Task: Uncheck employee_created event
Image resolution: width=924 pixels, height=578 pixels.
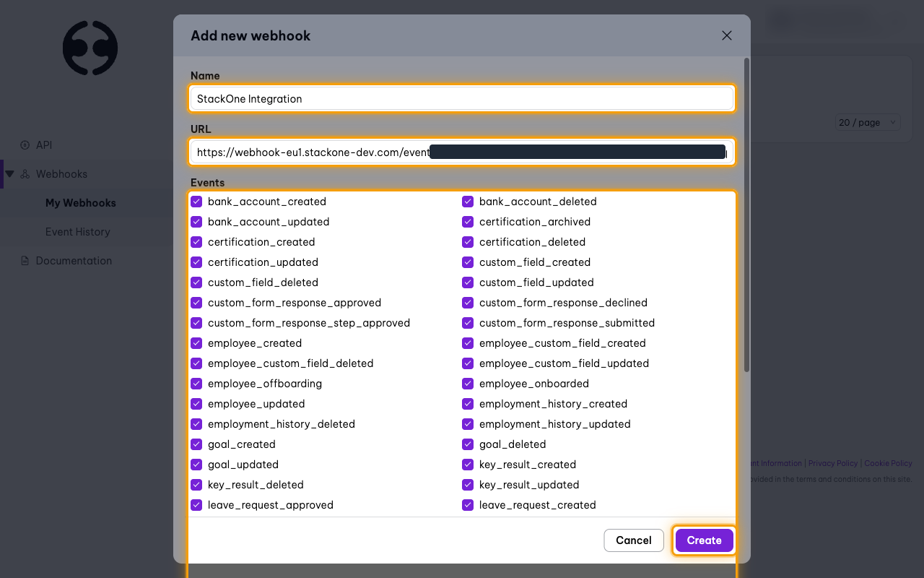Action: 196,343
